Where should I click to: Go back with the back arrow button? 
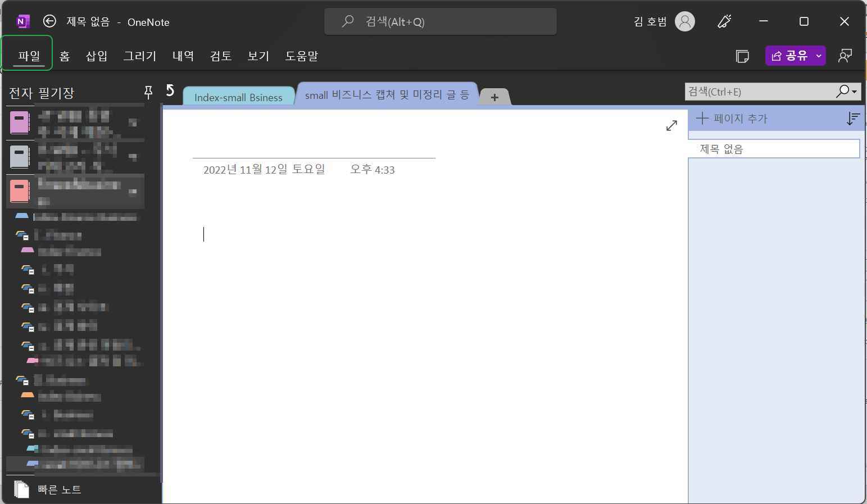click(x=49, y=21)
